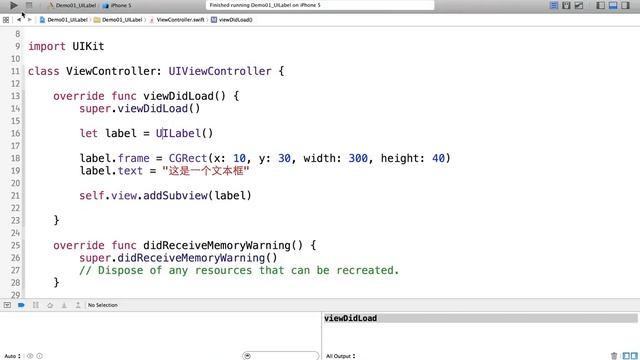640x360 pixels.
Task: Switch to the Standard editor
Action: (x=554, y=5)
